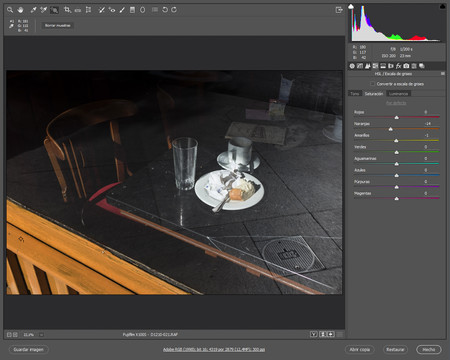Open the Effects fx panel icon
Viewport: 450px width, 360px height.
pyautogui.click(x=398, y=66)
